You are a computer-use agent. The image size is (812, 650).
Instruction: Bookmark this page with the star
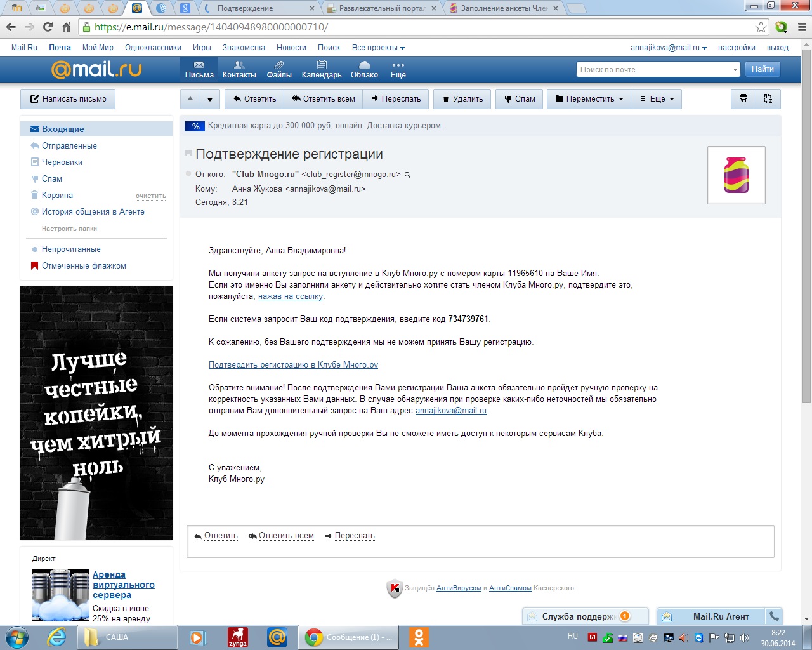pyautogui.click(x=761, y=27)
